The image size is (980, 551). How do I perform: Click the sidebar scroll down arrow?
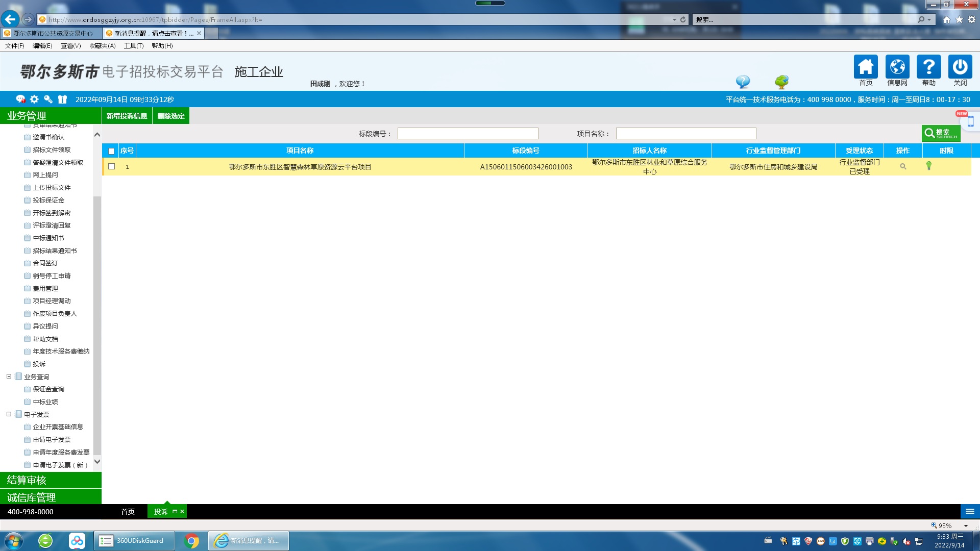[x=97, y=462]
